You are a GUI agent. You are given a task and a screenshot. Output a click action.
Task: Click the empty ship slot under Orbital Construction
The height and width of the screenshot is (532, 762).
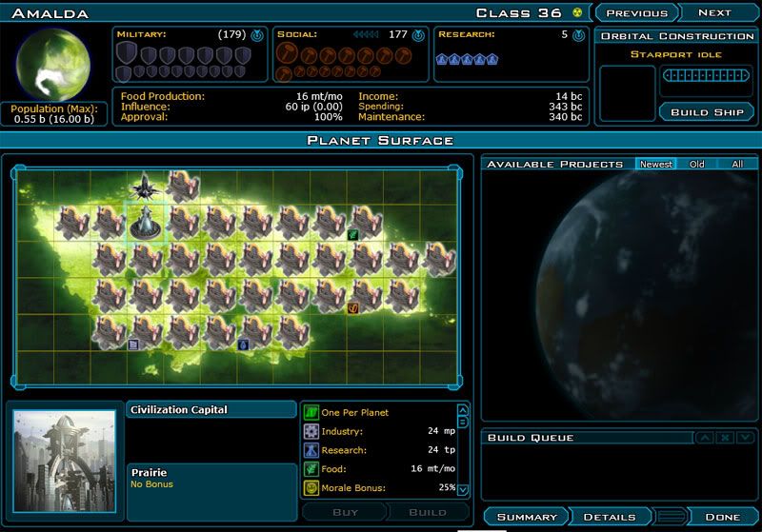tap(627, 93)
